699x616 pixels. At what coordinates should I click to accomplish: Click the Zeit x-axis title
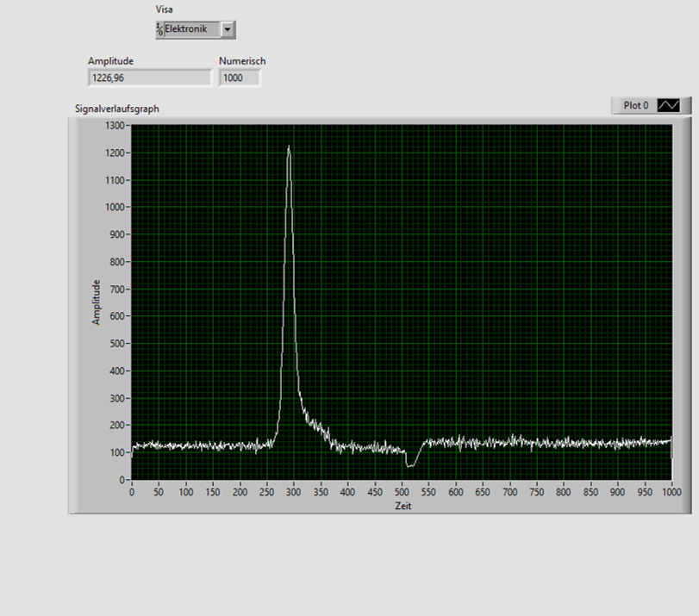(x=402, y=506)
